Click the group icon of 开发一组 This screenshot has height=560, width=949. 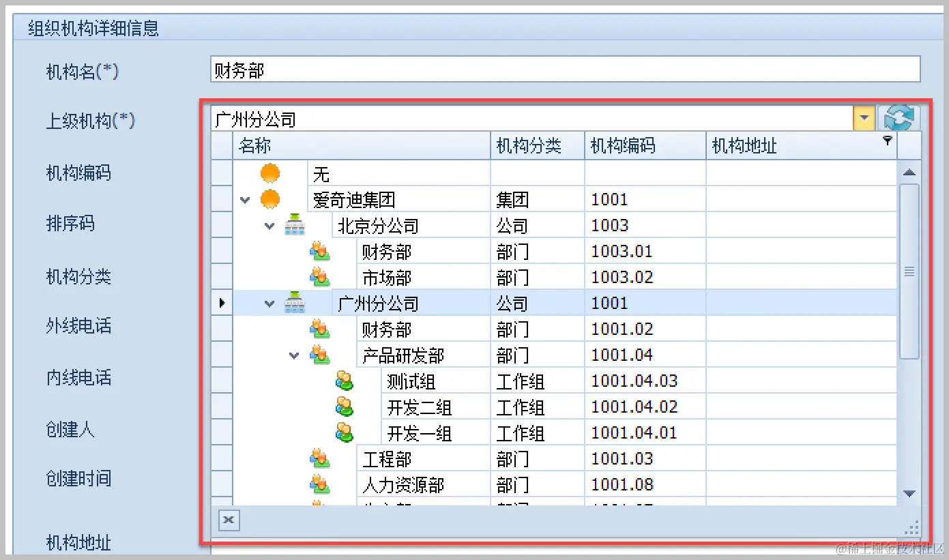point(345,432)
